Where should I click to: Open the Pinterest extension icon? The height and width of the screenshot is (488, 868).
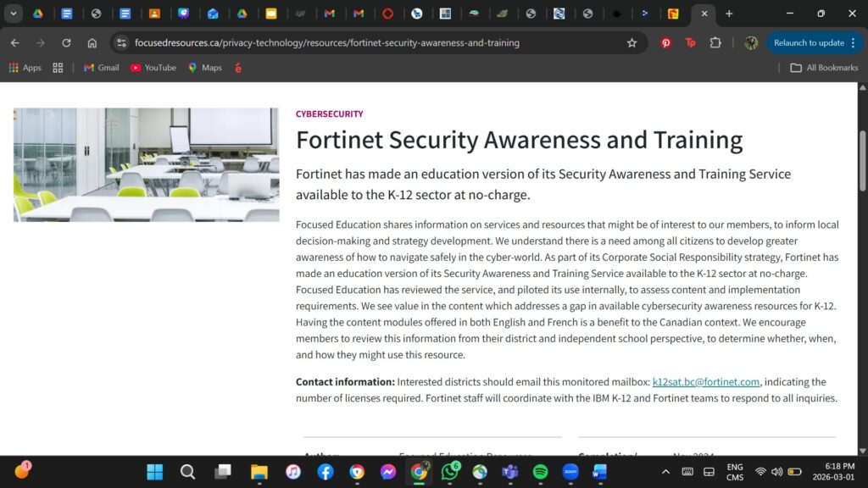[x=666, y=42]
